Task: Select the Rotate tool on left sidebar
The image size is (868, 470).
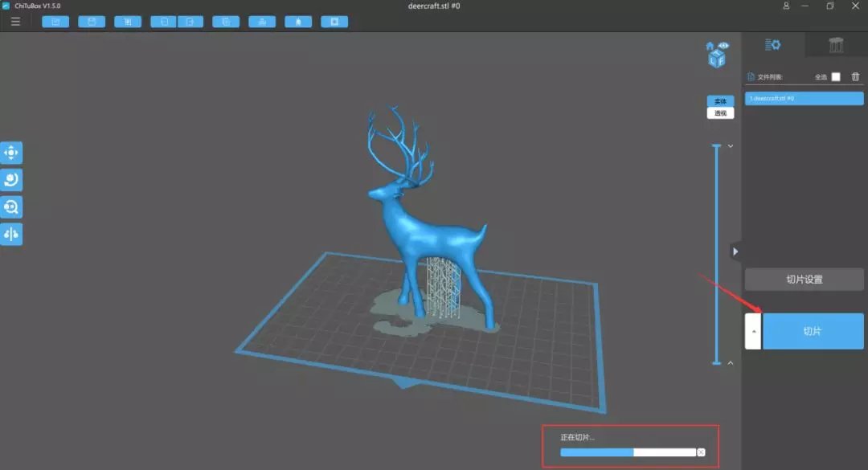Action: [x=11, y=179]
